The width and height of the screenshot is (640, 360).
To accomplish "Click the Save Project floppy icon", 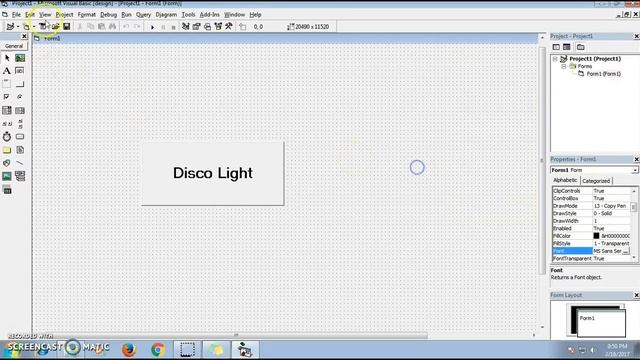I will (67, 27).
